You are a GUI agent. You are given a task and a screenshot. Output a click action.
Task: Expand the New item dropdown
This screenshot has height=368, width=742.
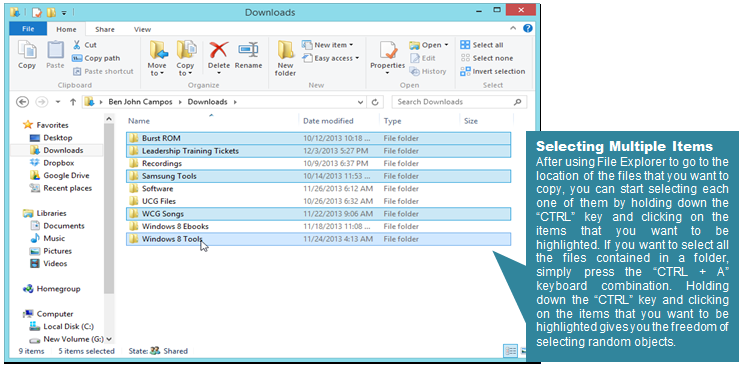pyautogui.click(x=351, y=45)
